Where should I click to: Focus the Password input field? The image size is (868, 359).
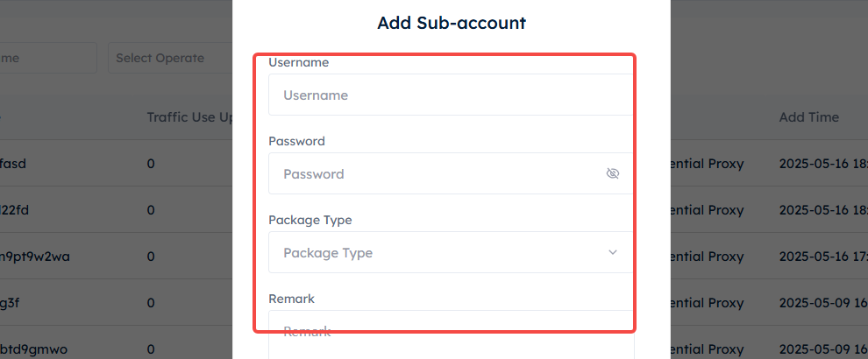(452, 173)
